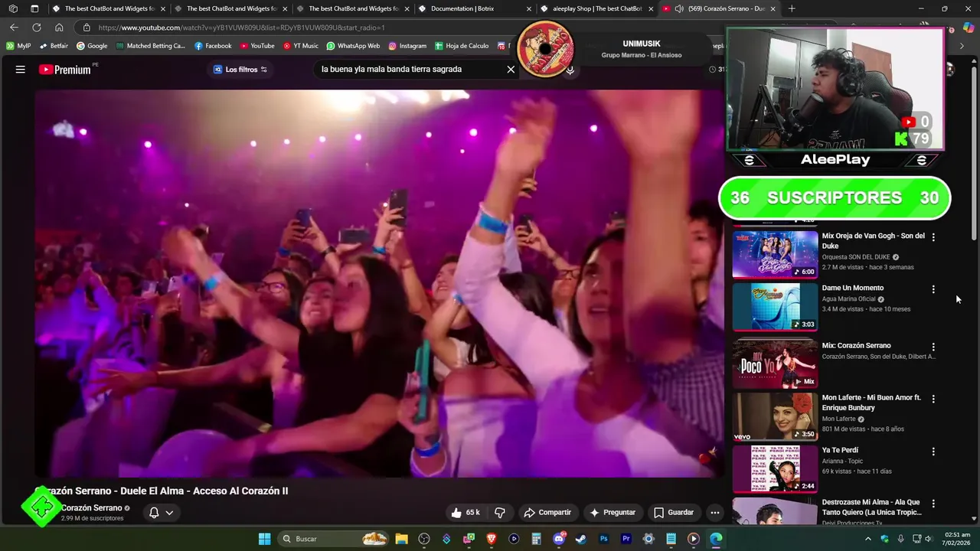Open Photoshop from the taskbar

click(603, 539)
